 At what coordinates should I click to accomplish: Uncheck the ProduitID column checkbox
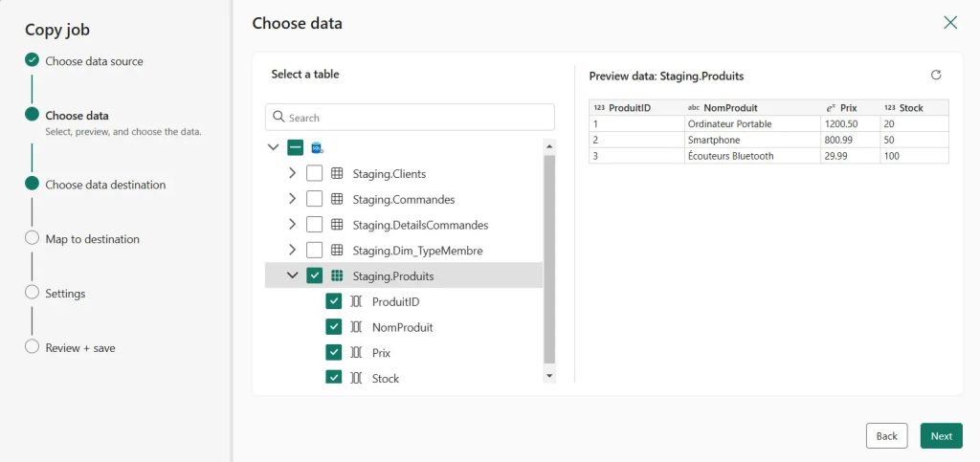coord(334,301)
